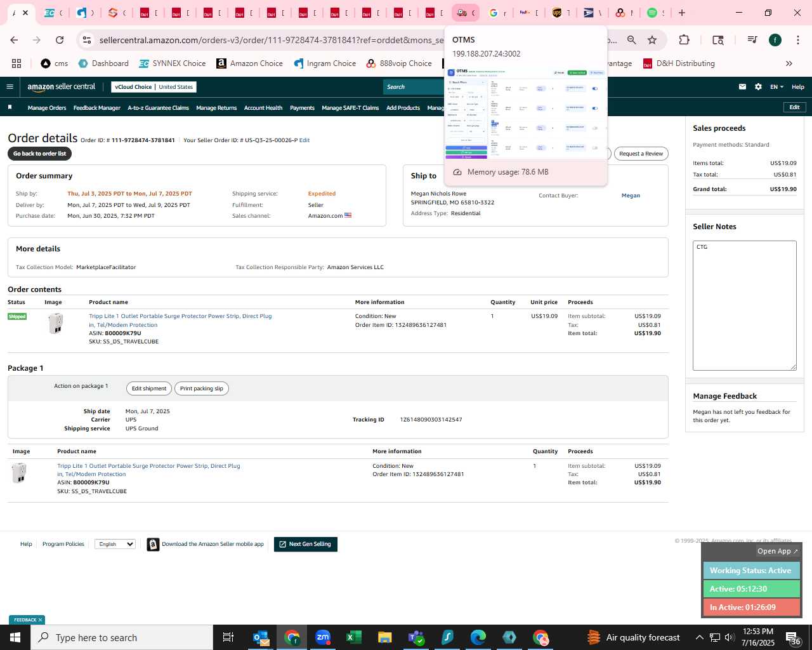This screenshot has height=650, width=812.
Task: Click Go back to order list
Action: [40, 154]
